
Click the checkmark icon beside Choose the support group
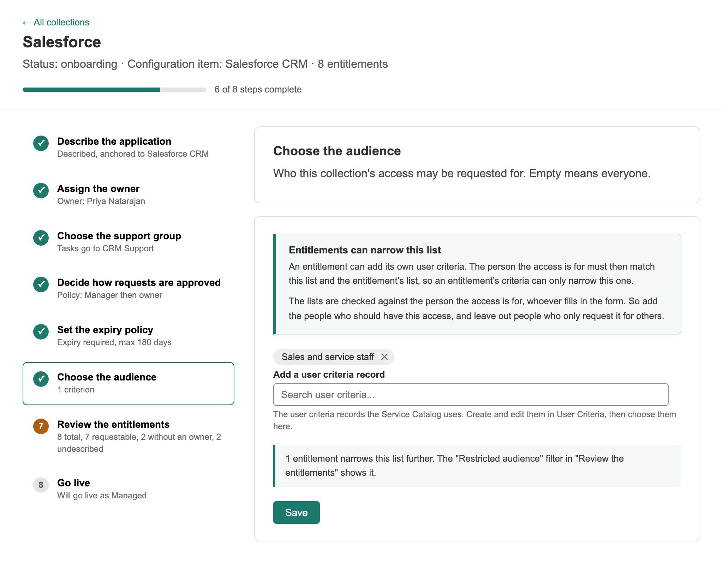click(x=41, y=238)
